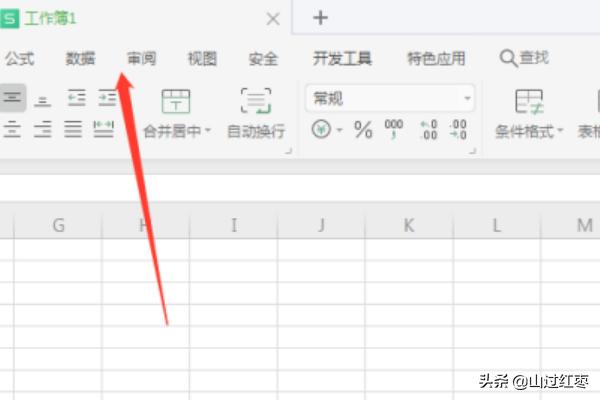Select the 工作簿1 document tab
This screenshot has height=400, width=600.
pos(50,18)
